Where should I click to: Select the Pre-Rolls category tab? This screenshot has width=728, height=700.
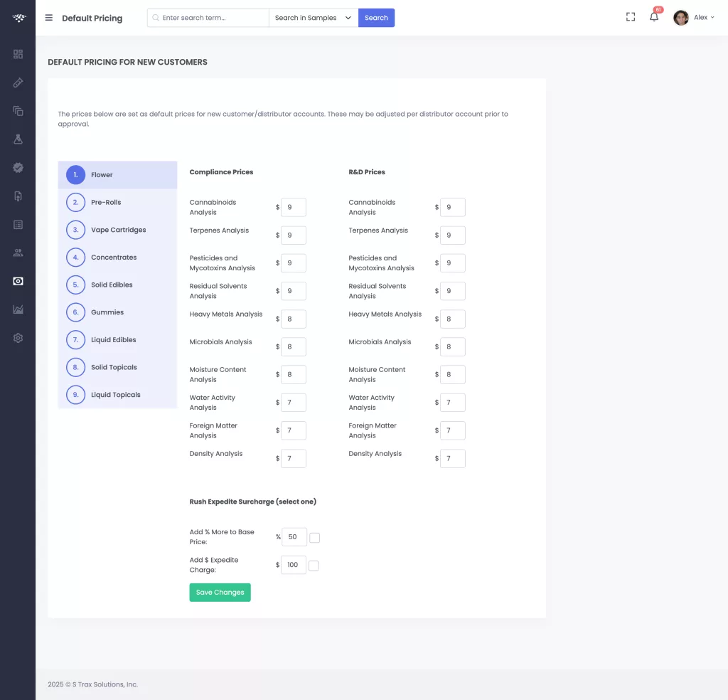pyautogui.click(x=117, y=202)
